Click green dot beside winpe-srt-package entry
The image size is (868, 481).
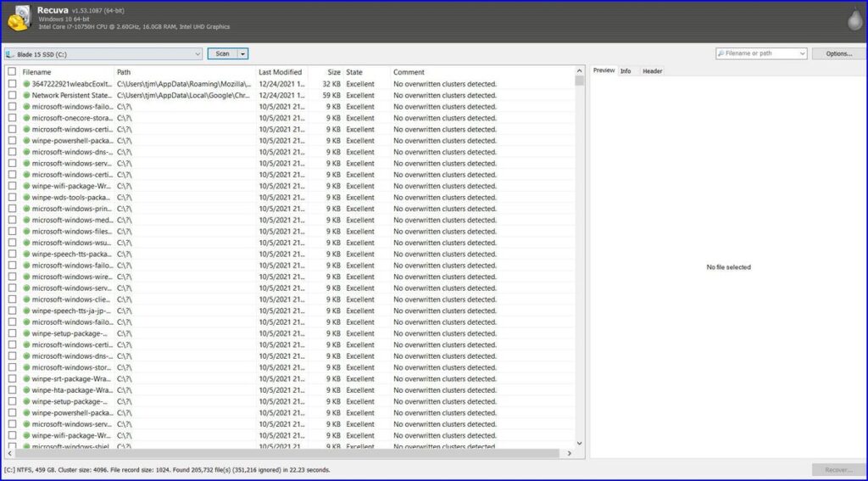[26, 379]
